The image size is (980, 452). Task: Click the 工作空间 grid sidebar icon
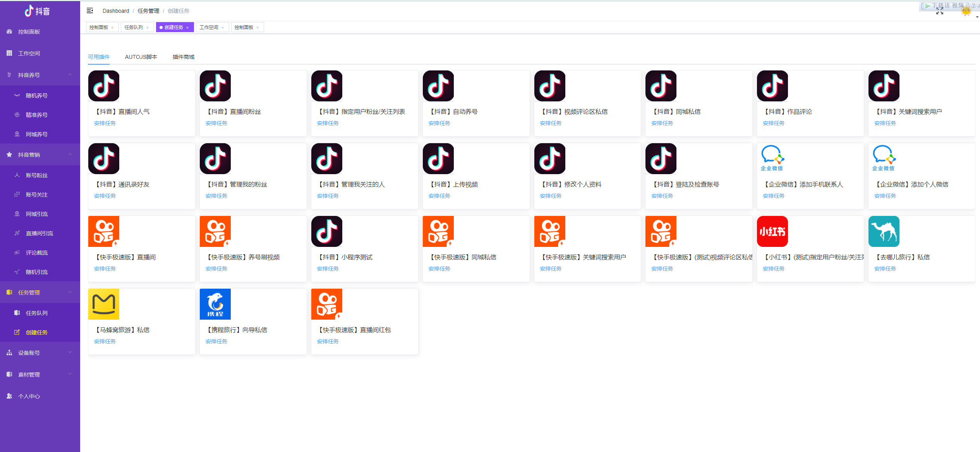pyautogui.click(x=9, y=53)
